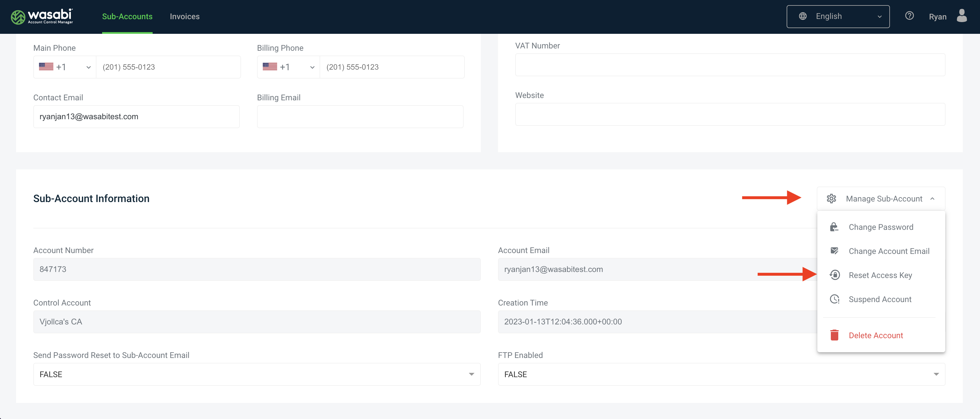The width and height of the screenshot is (980, 419).
Task: Click the Change Account Email envelope icon
Action: [x=834, y=251]
